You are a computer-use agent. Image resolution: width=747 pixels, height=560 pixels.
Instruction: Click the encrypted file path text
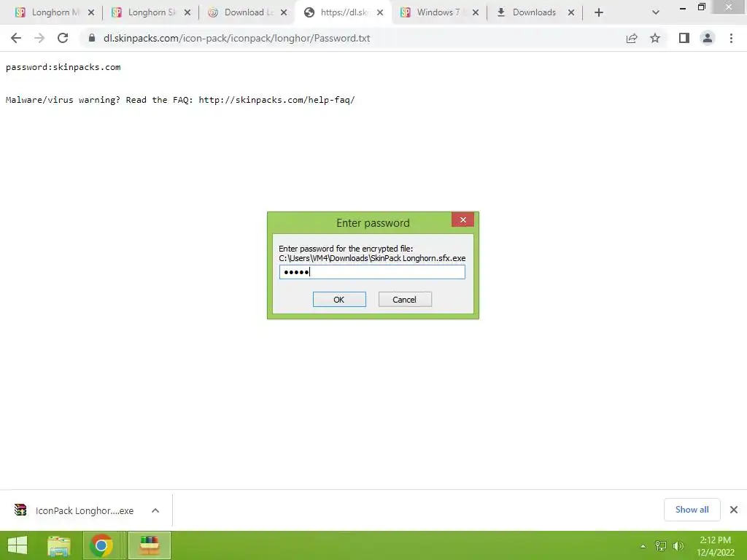(x=372, y=258)
